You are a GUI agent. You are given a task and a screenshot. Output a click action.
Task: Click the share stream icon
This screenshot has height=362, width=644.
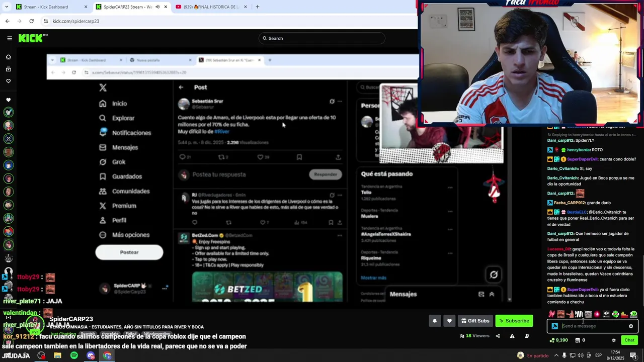click(498, 336)
